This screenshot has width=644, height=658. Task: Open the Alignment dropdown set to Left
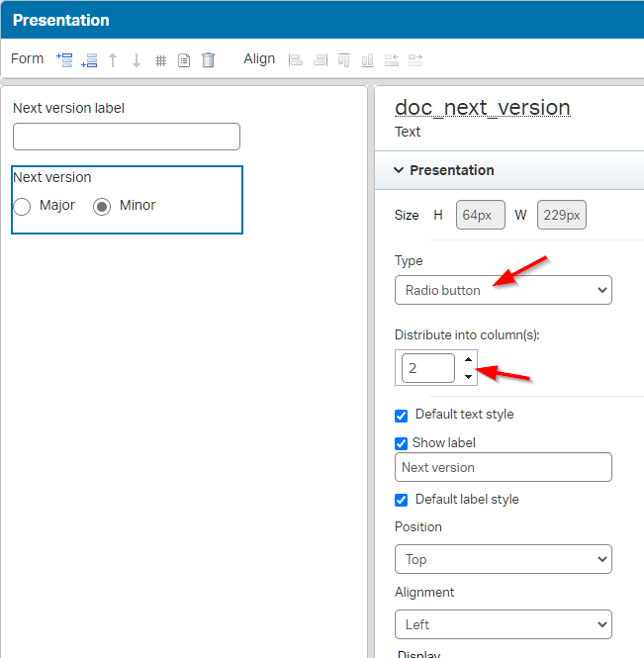point(503,624)
